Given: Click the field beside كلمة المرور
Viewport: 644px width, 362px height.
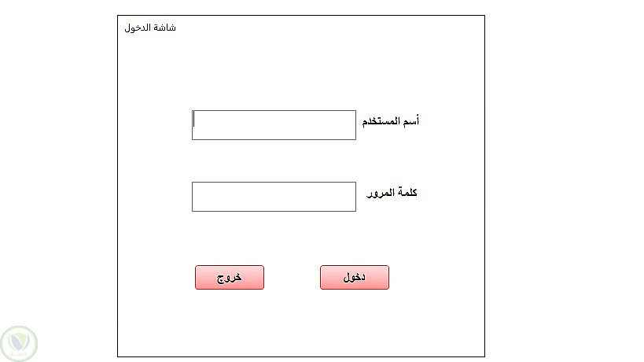Looking at the screenshot, I should pyautogui.click(x=274, y=197).
